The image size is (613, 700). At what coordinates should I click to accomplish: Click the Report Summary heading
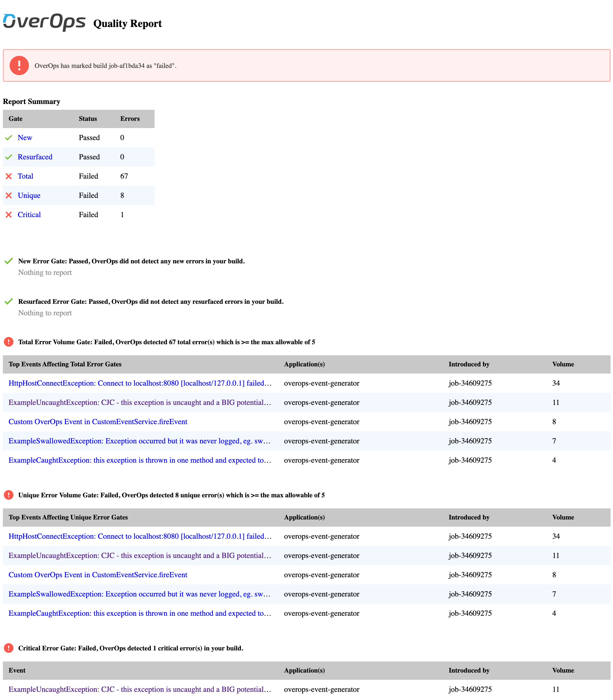click(32, 102)
